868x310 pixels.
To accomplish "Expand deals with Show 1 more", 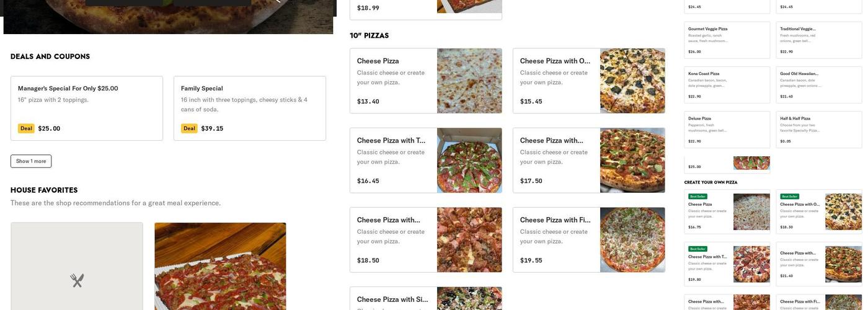I will [31, 161].
